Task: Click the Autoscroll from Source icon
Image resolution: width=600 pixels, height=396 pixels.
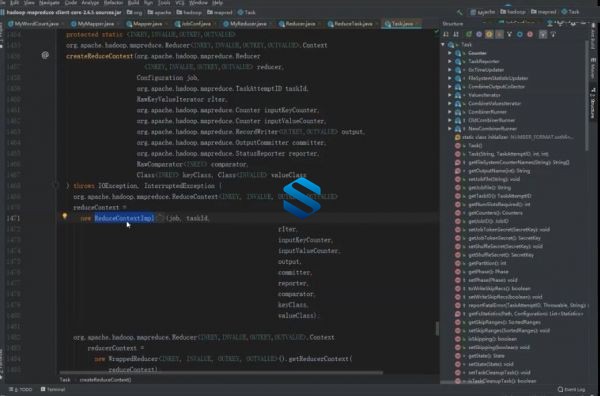Action: (553, 34)
